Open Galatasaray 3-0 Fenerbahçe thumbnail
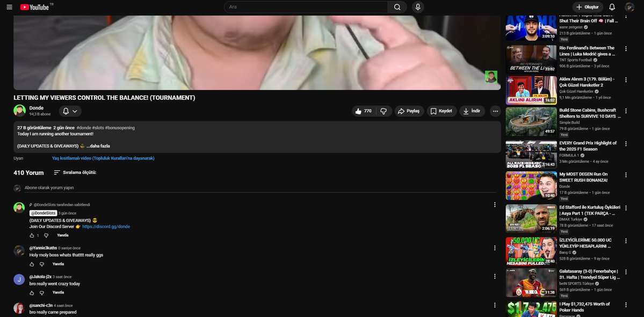 pyautogui.click(x=531, y=283)
